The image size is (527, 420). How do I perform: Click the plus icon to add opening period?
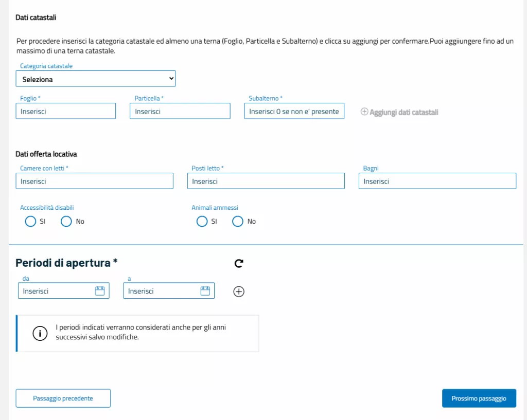click(x=239, y=291)
